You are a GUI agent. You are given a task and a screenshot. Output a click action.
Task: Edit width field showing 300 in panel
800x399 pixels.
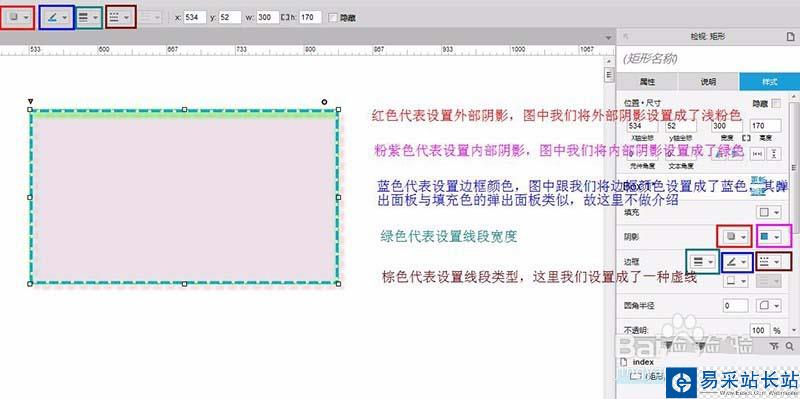point(727,126)
